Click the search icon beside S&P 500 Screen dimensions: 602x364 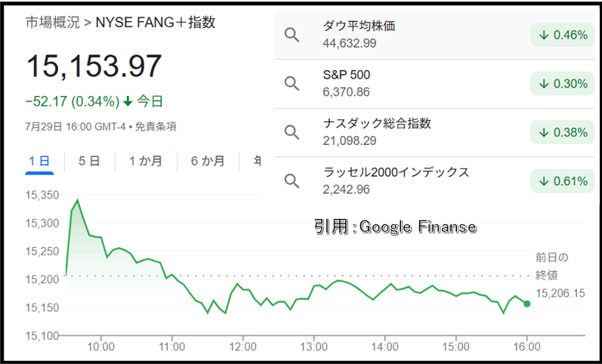292,83
